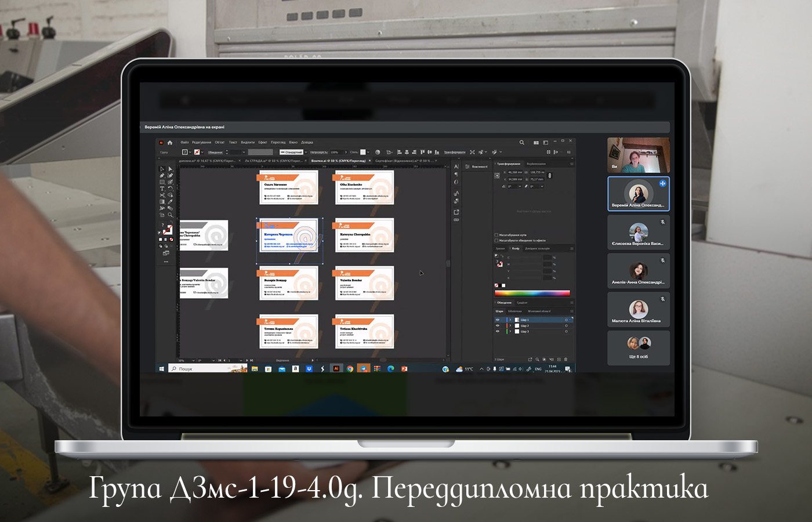This screenshot has width=812, height=522.
Task: Click the None color swatch in Color panel
Action: tap(496, 285)
